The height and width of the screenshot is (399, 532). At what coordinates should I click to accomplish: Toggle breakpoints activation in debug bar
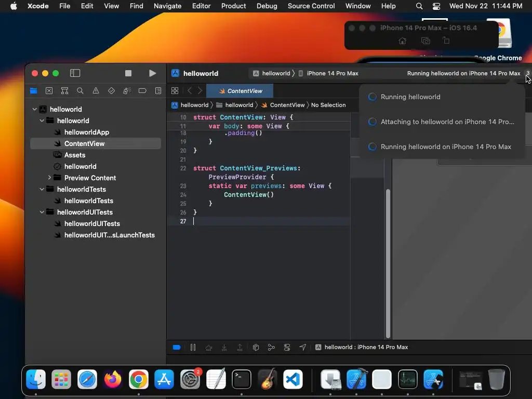pyautogui.click(x=177, y=348)
